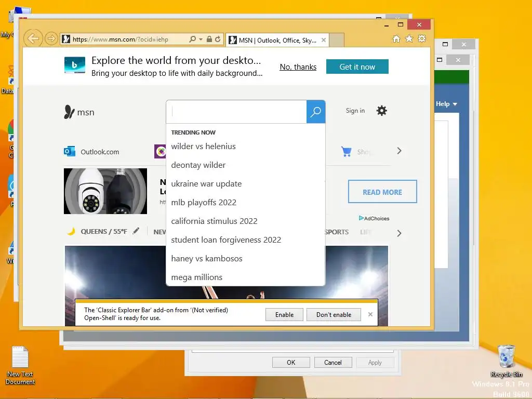Screen dimensions: 532x399
Task: Enable the Classic Explorer Bar add-on
Action: (x=284, y=314)
